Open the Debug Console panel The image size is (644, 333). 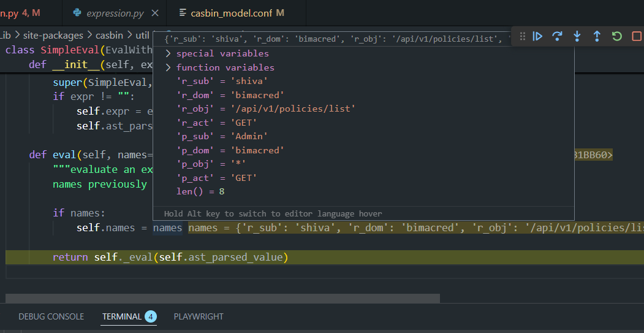[51, 316]
